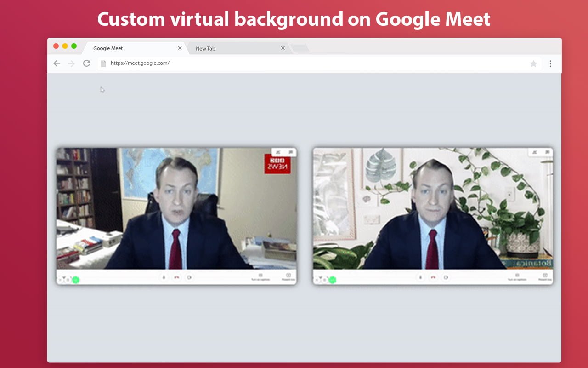Image resolution: width=588 pixels, height=368 pixels.
Task: Minimize the browser window with the yellow button
Action: pos(65,46)
